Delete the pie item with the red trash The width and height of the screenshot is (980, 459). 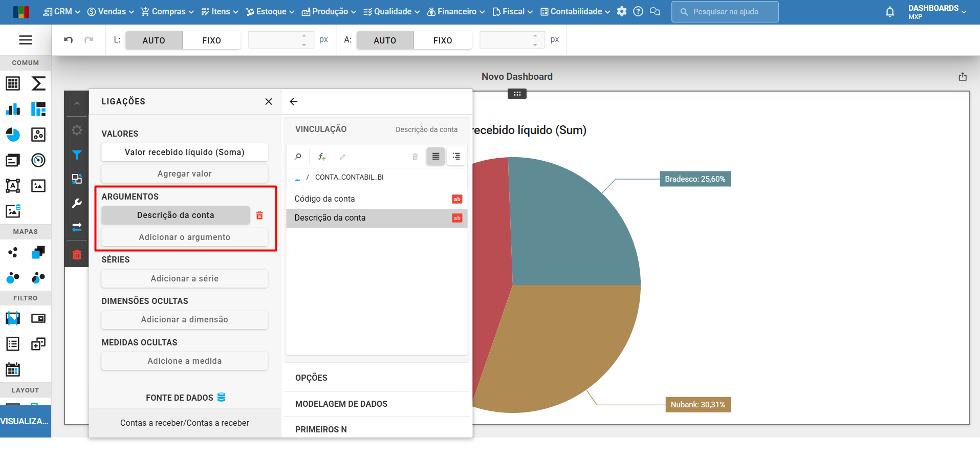(77, 254)
